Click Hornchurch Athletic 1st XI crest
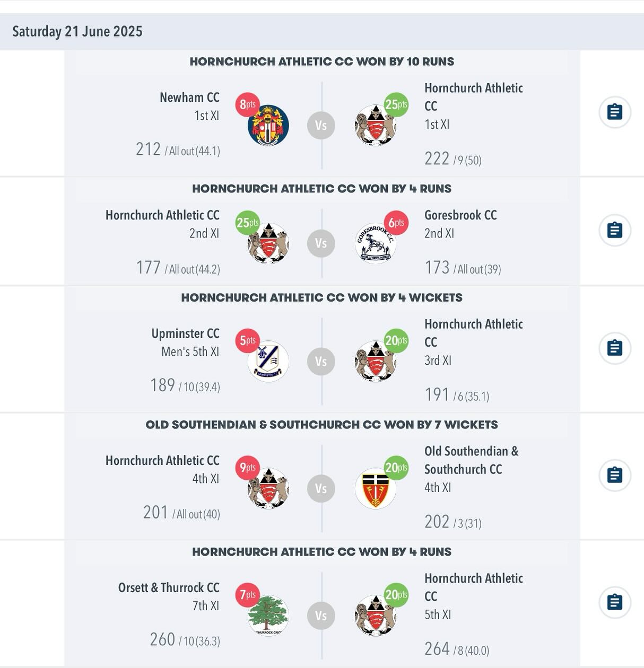Image resolution: width=644 pixels, height=668 pixels. tap(375, 126)
